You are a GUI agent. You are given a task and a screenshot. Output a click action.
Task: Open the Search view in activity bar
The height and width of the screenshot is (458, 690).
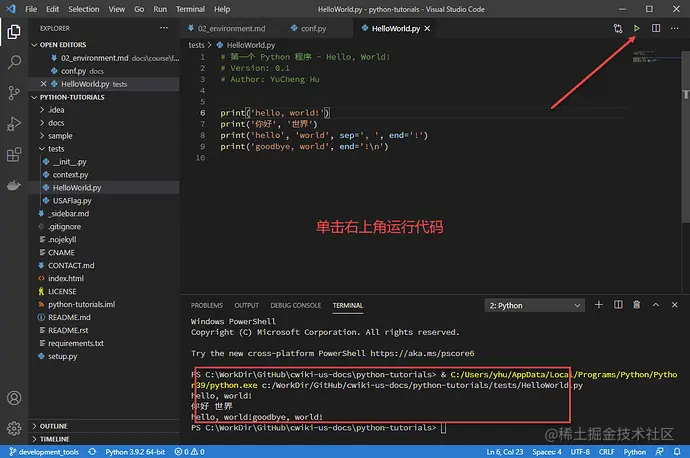14,62
